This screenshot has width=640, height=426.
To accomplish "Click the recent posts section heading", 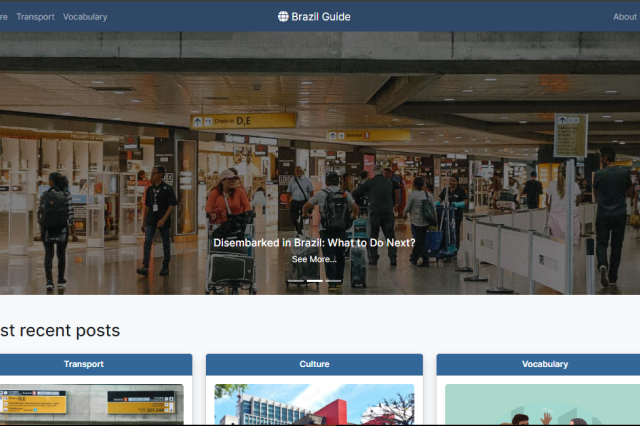I will [x=60, y=330].
